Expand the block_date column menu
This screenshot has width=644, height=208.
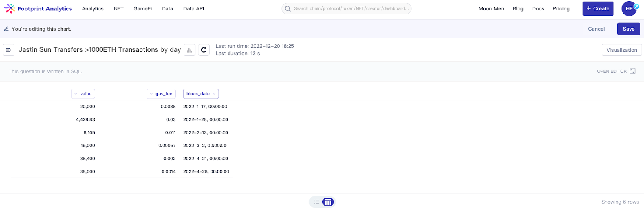pyautogui.click(x=214, y=94)
